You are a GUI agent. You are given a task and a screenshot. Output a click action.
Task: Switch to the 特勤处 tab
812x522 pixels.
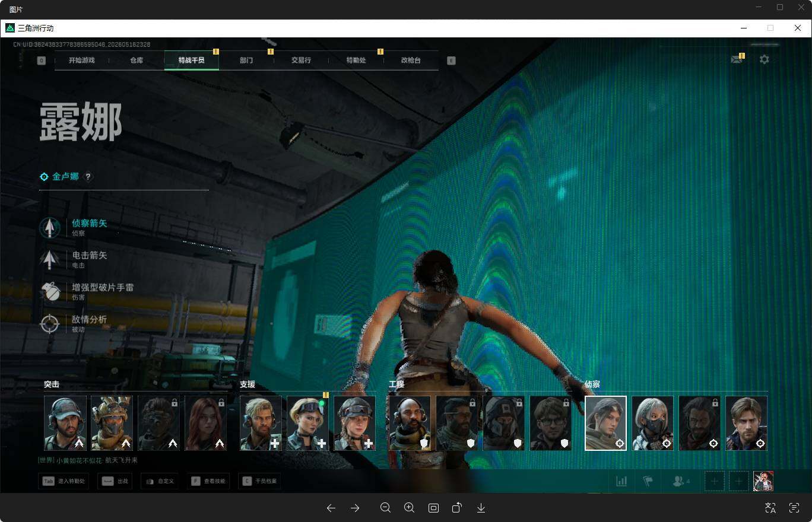pos(356,61)
